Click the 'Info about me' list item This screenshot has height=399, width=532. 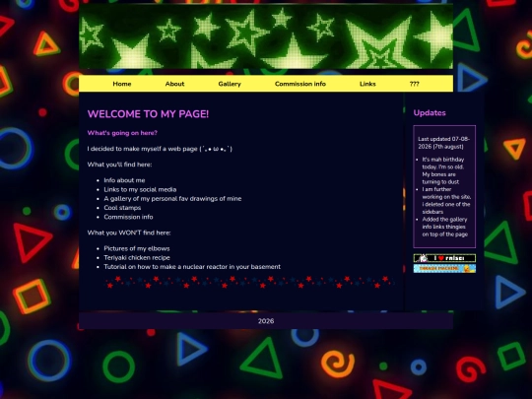(124, 180)
